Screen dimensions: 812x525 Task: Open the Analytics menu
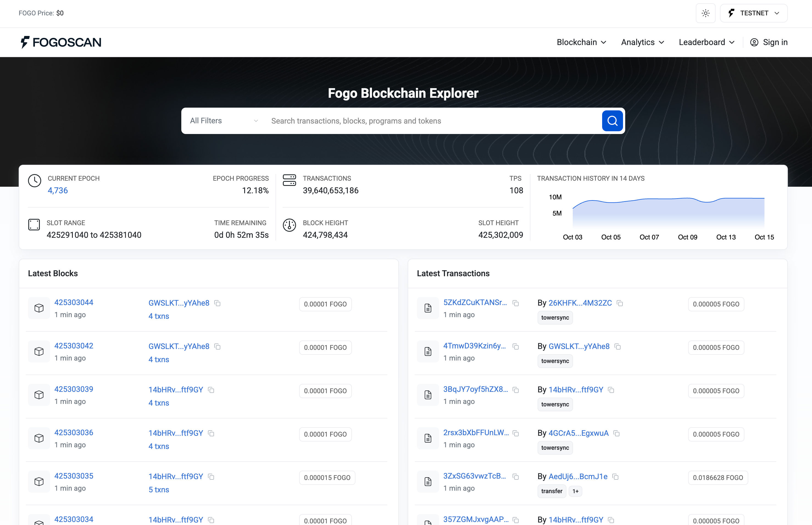point(642,42)
